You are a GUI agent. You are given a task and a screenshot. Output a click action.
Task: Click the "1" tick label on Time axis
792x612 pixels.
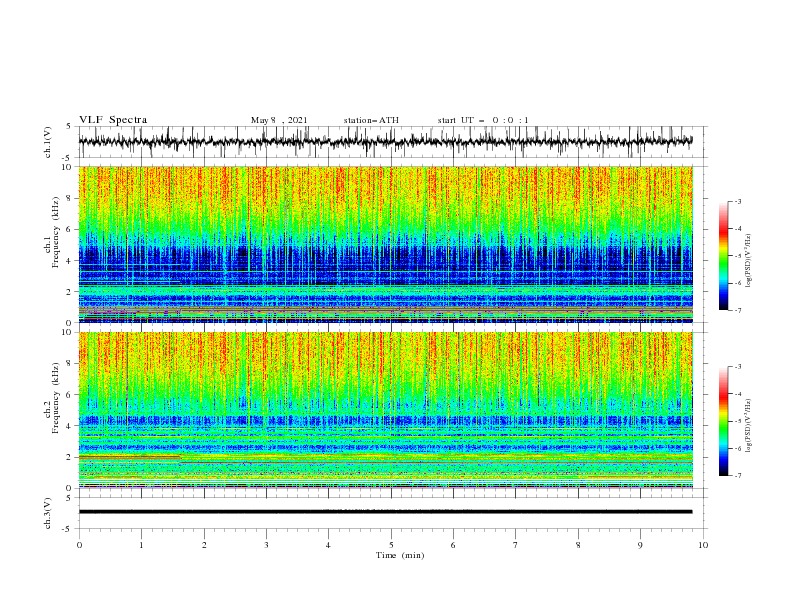click(141, 545)
